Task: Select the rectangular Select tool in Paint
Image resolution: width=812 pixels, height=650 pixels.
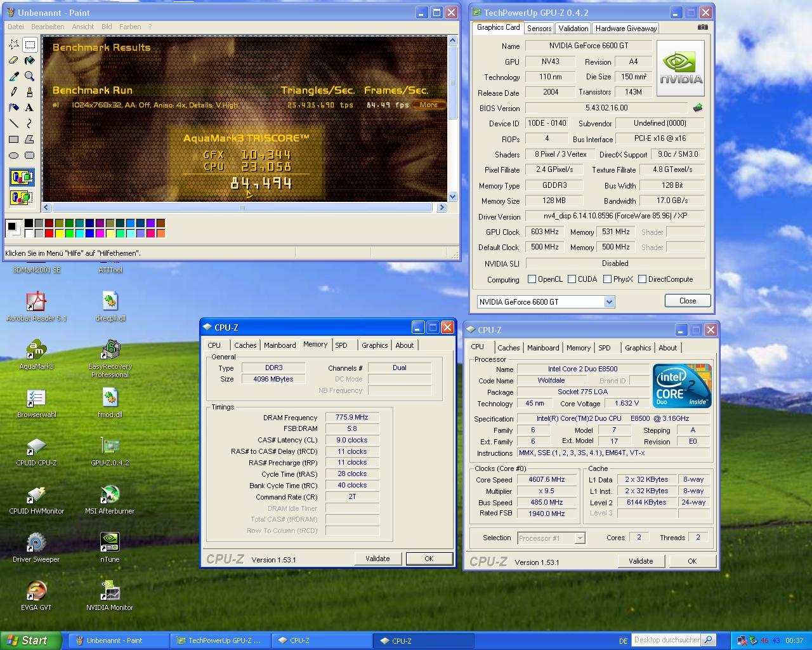Action: click(x=29, y=44)
